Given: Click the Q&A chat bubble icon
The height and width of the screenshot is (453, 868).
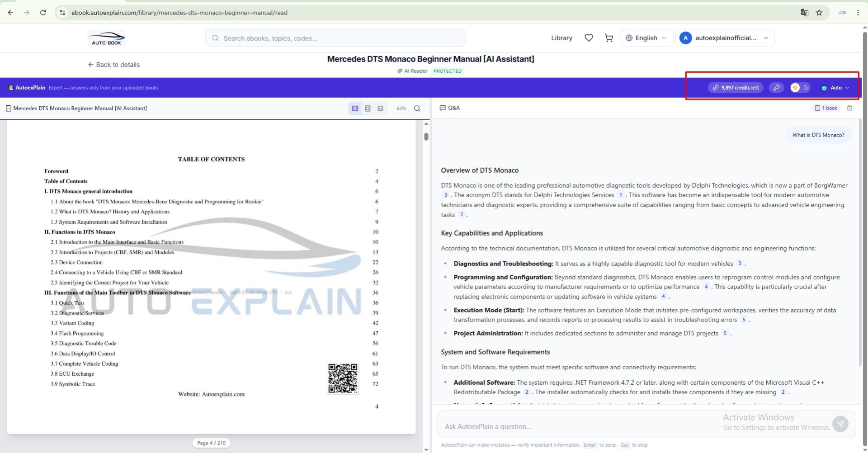Looking at the screenshot, I should coord(443,108).
